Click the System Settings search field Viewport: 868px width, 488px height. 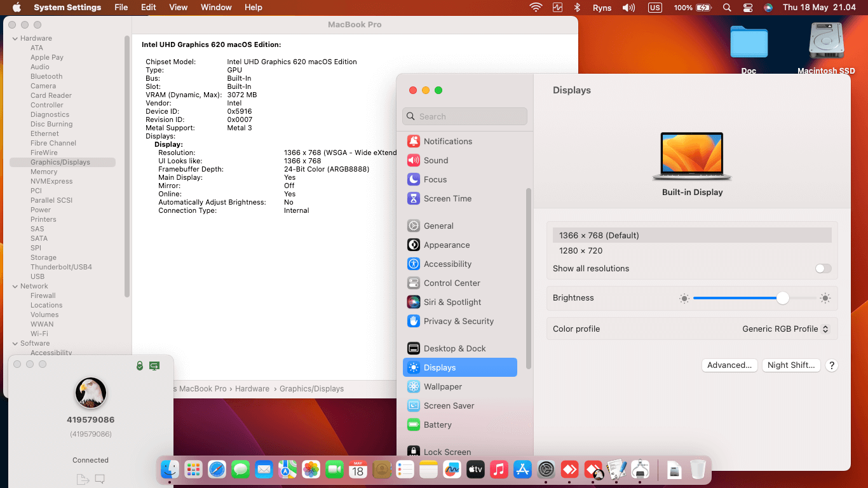465,116
